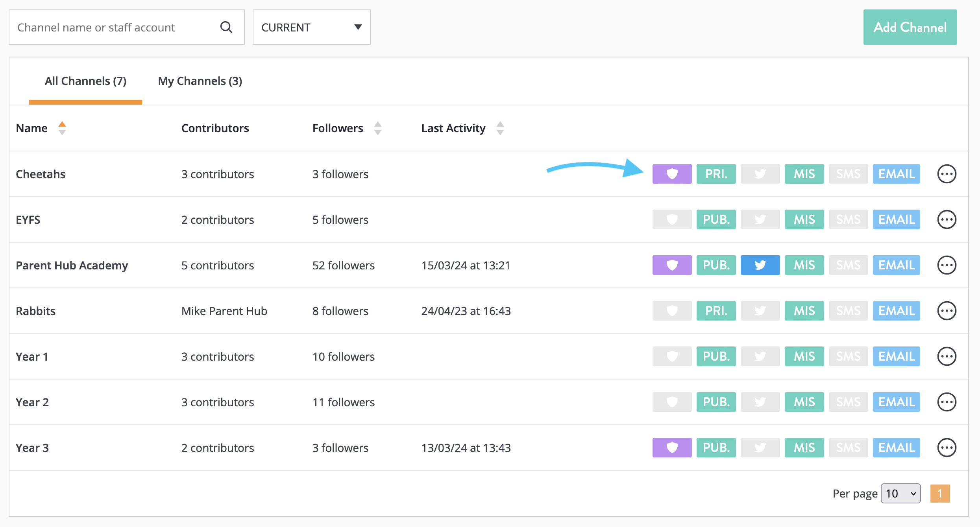Click the Year 3 purple shield icon
The width and height of the screenshot is (980, 527).
(x=672, y=448)
